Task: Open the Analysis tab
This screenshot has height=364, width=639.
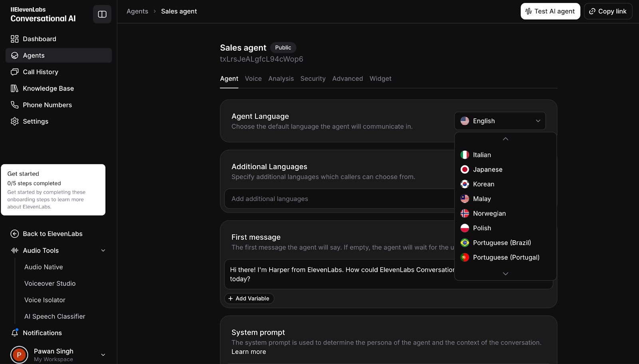Action: [281, 79]
